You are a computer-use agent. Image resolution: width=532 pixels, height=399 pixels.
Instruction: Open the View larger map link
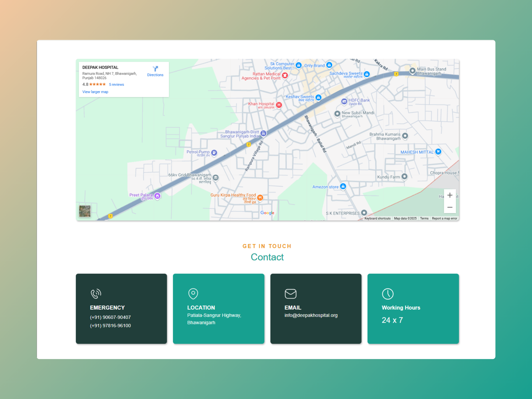pos(95,92)
